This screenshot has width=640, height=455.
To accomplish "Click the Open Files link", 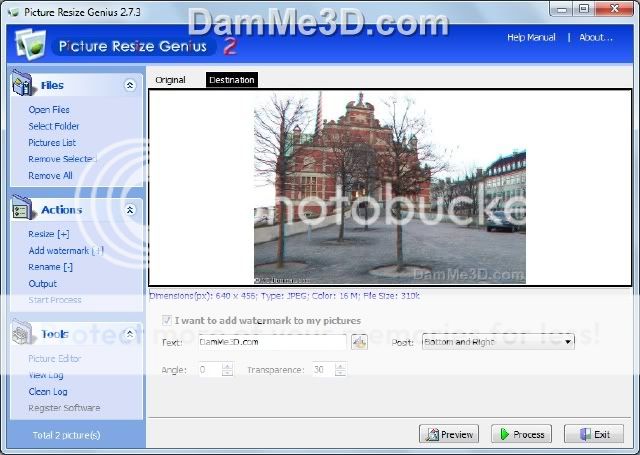I will 49,110.
